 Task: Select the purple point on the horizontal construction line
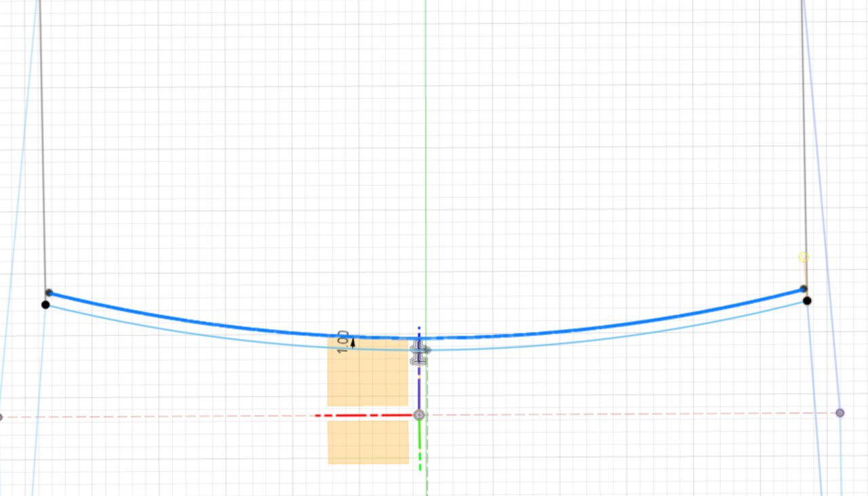click(x=840, y=413)
